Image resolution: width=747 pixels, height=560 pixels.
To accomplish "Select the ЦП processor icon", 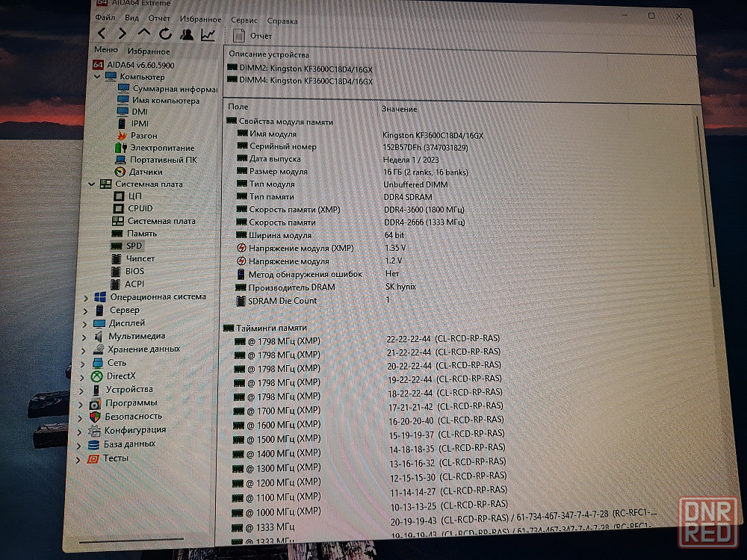I will [x=119, y=196].
